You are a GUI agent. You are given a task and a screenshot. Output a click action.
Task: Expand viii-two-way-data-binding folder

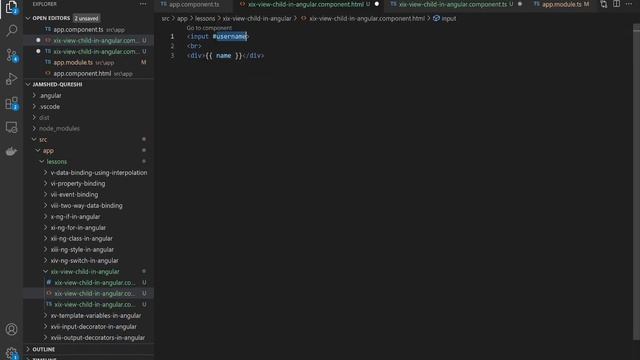coord(86,206)
